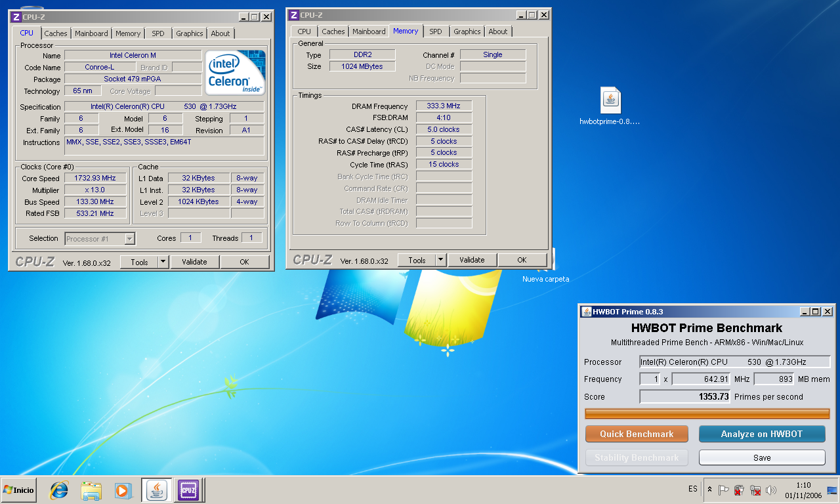Image resolution: width=840 pixels, height=504 pixels.
Task: Open Internet Explorer from the taskbar
Action: point(59,490)
